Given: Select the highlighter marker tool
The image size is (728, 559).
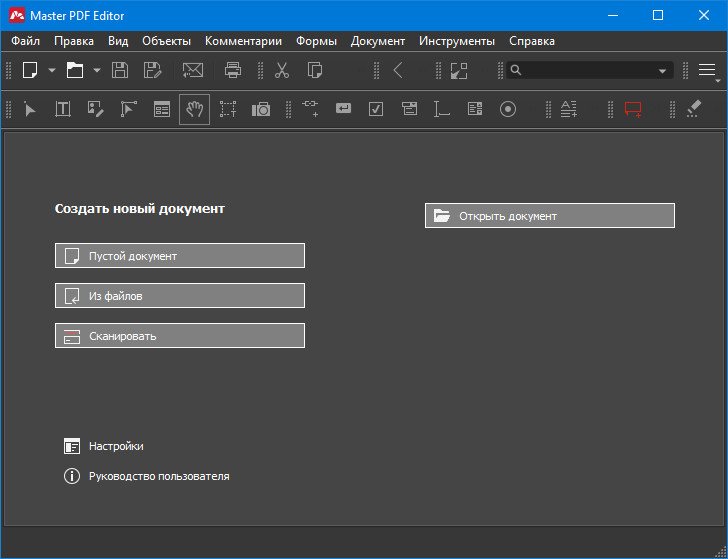Looking at the screenshot, I should (694, 109).
